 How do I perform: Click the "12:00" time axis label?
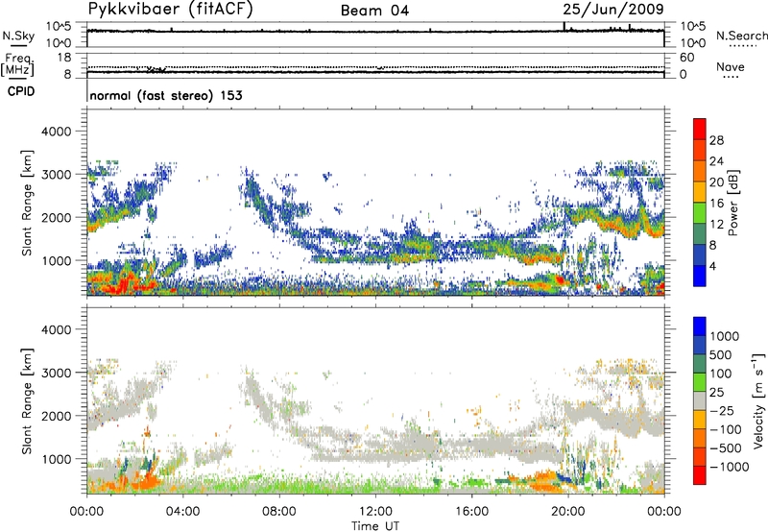(375, 512)
